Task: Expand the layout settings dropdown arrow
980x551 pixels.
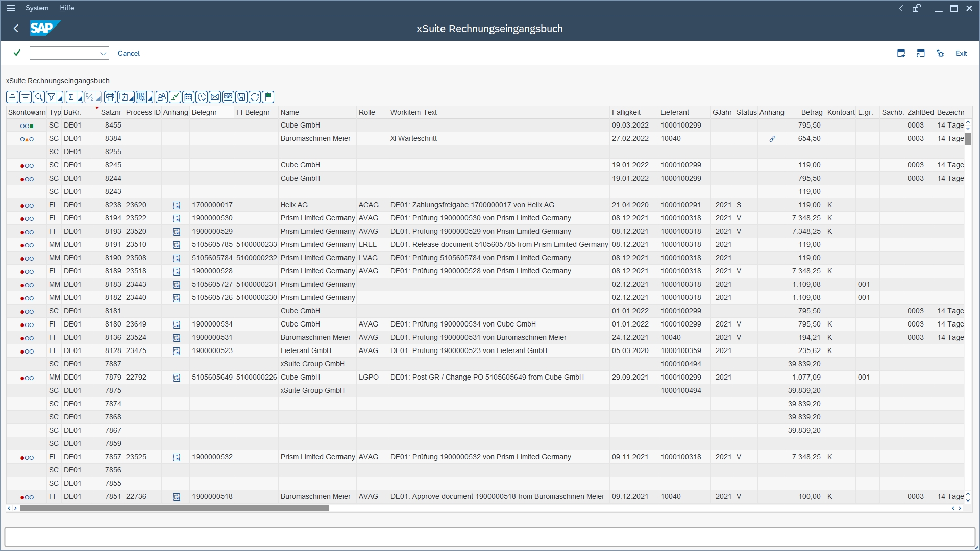Action: pyautogui.click(x=150, y=98)
